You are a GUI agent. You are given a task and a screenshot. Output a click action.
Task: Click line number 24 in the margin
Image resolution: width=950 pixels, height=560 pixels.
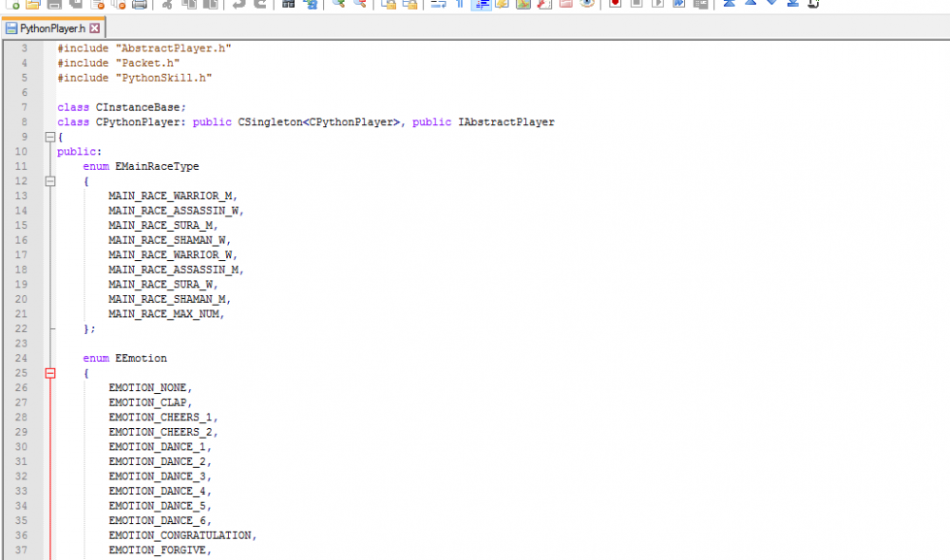[21, 359]
